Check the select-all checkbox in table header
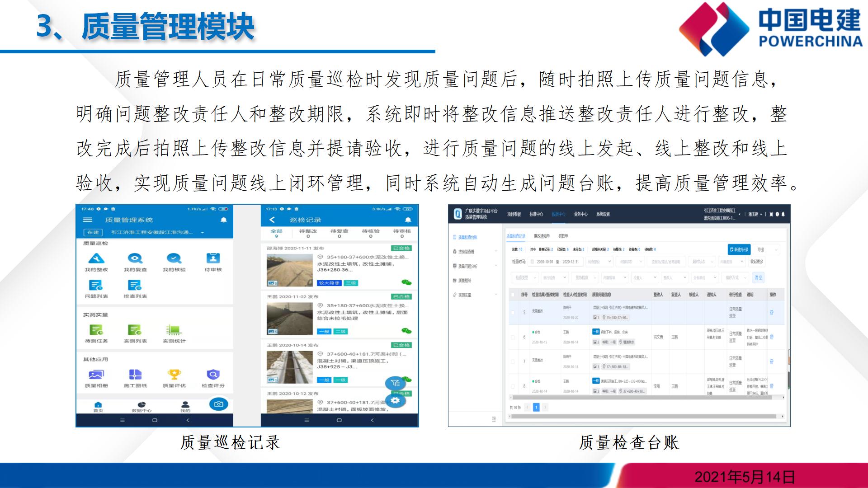Screen dimensions: 868x488 (x=513, y=295)
